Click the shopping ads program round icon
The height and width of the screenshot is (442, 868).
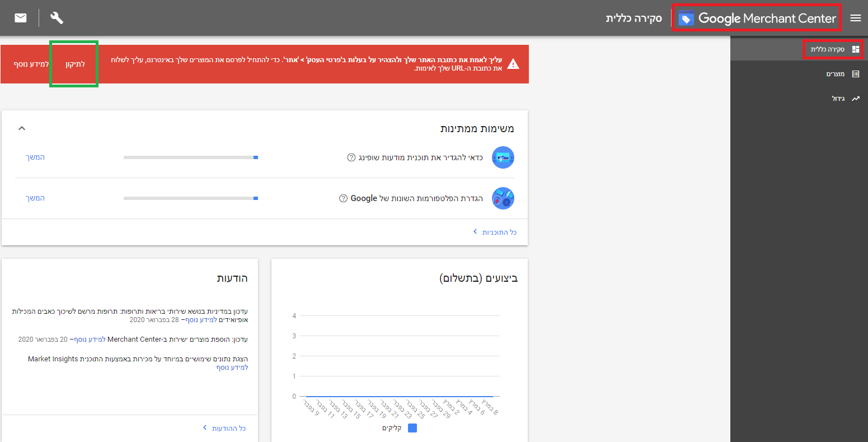(503, 157)
